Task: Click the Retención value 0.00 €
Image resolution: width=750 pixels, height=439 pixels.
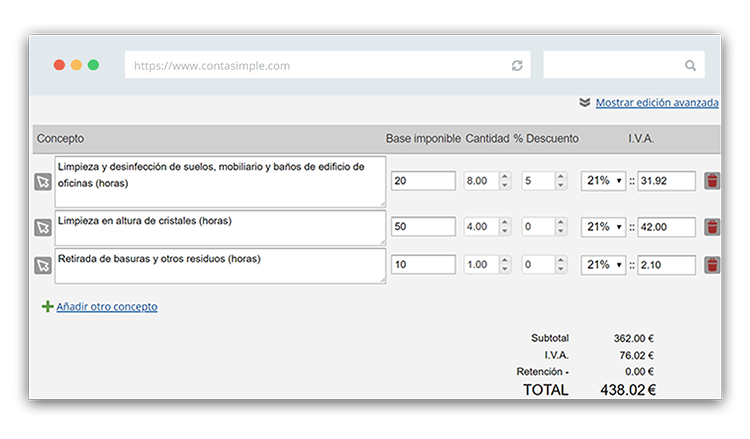Action: 640,372
